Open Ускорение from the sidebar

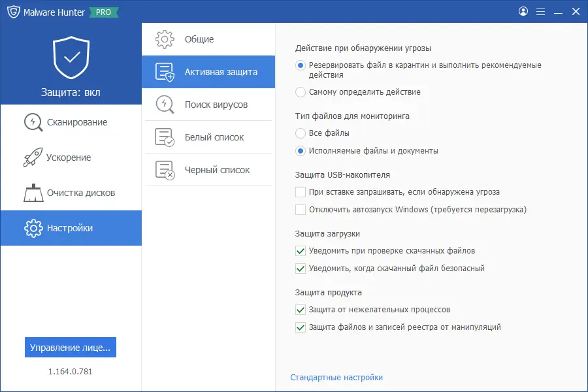(x=33, y=157)
